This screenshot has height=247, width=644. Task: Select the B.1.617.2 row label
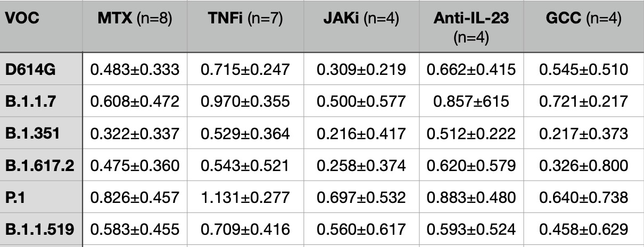coord(39,165)
